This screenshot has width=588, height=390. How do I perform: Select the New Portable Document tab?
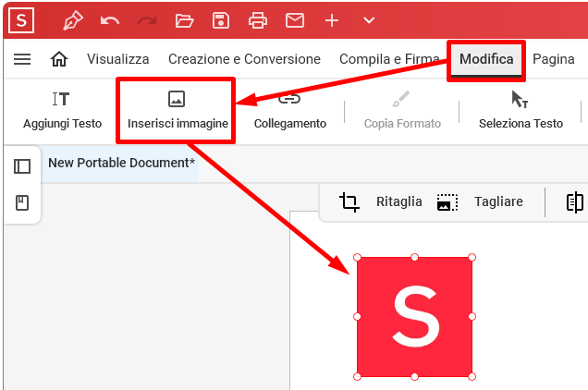[x=121, y=164]
